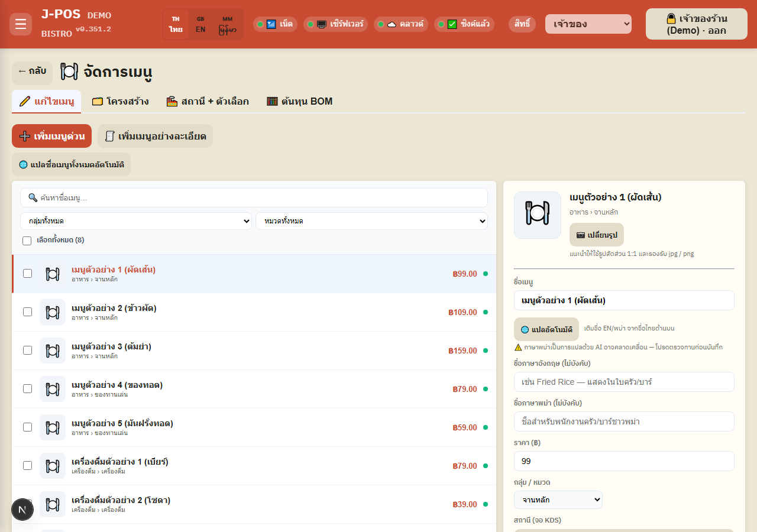Screen dimensions: 757x532
Task: Check the box for เมนูตัวอย่าง 2 (ข้าวผัด)
Action: coord(27,312)
